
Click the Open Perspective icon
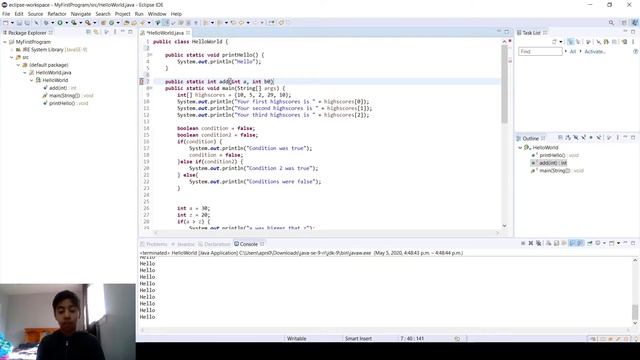tap(624, 23)
